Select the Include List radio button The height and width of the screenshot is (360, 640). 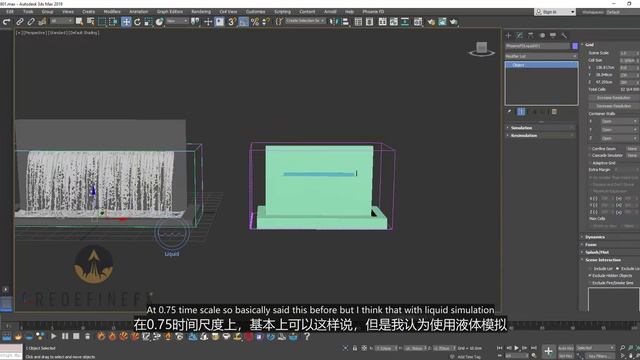[590, 269]
